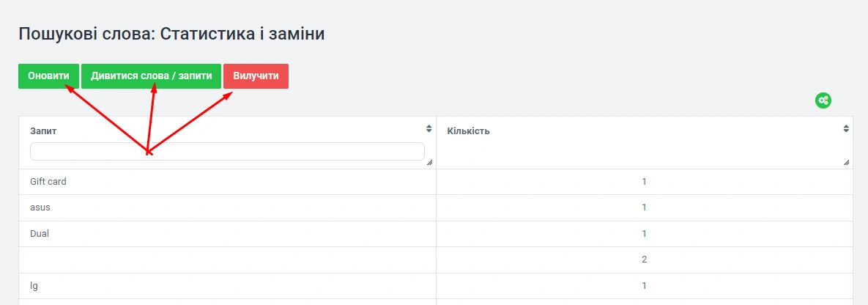The width and height of the screenshot is (868, 305).
Task: Click the page heading Пошукові слова
Action: [x=171, y=34]
